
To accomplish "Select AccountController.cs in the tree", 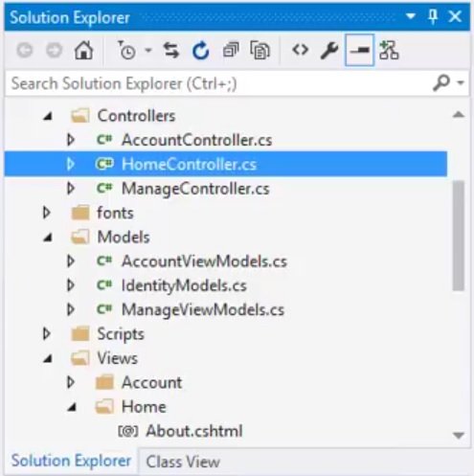I will point(196,140).
